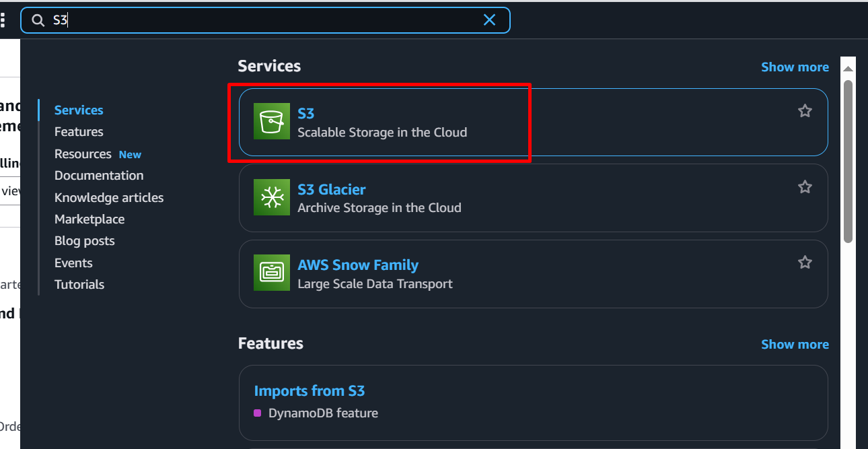Image resolution: width=868 pixels, height=449 pixels.
Task: Click the 'DynamoDB feature' label
Action: pyautogui.click(x=323, y=413)
